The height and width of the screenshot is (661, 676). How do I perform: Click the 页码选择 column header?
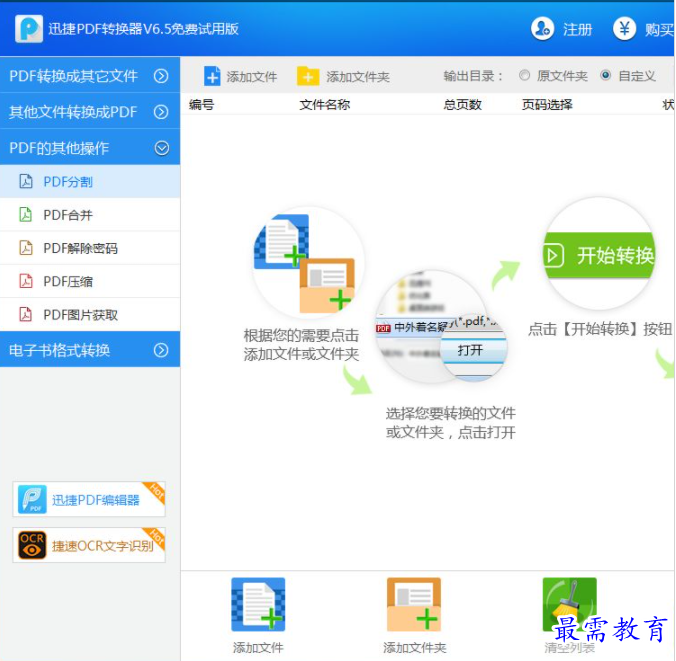tap(547, 104)
